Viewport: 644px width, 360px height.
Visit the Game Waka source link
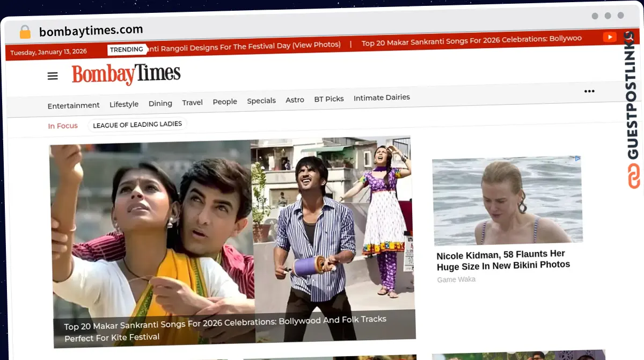(x=456, y=279)
